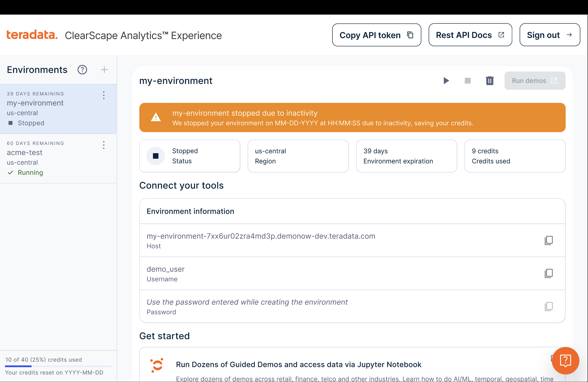Click the Running status of acme-test

[25, 172]
